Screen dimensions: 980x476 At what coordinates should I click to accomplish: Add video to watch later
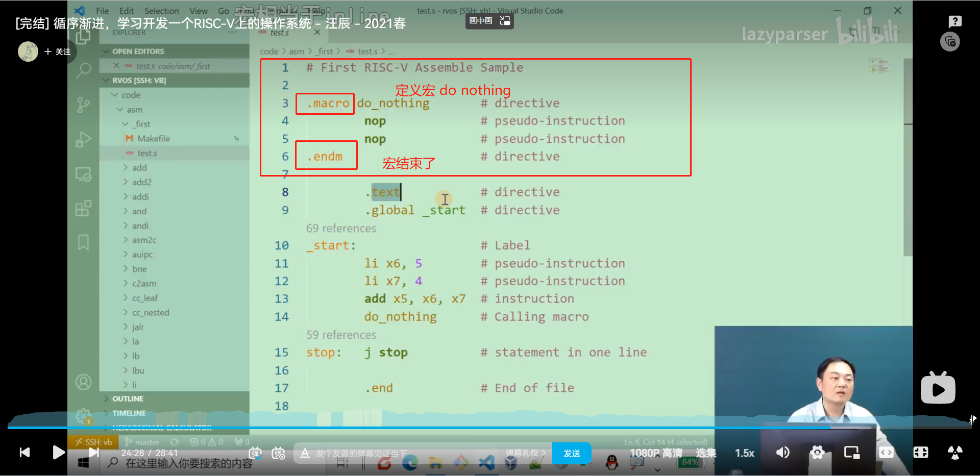tap(950, 41)
